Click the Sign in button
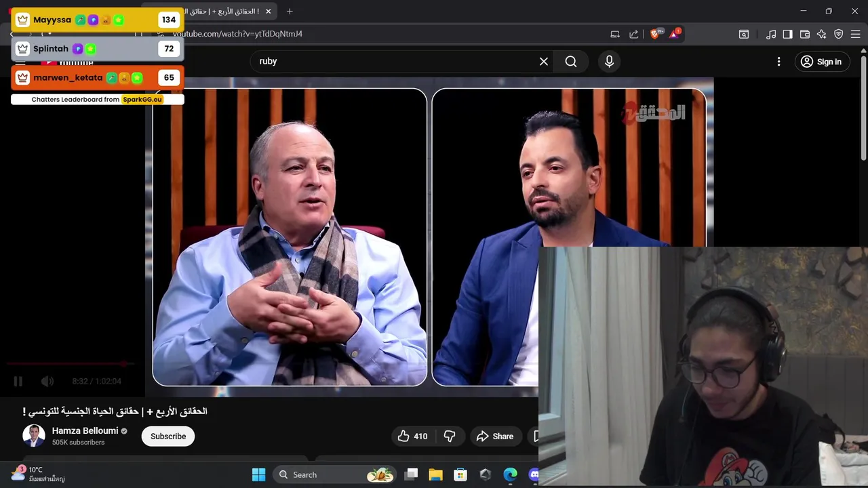The height and width of the screenshot is (488, 868). point(821,62)
